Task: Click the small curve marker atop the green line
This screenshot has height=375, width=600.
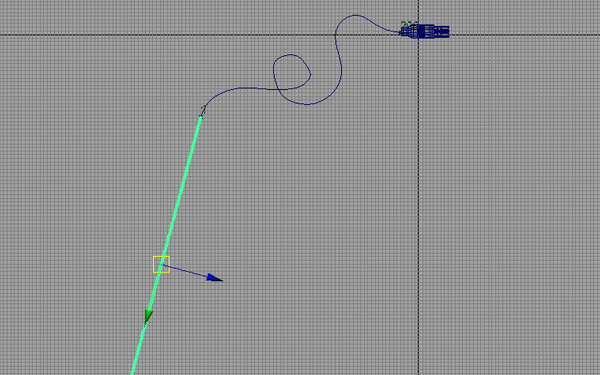Action: tap(203, 111)
